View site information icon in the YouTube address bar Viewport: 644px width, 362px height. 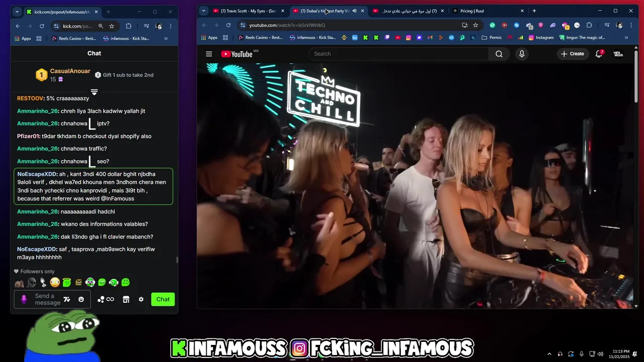pos(243,25)
